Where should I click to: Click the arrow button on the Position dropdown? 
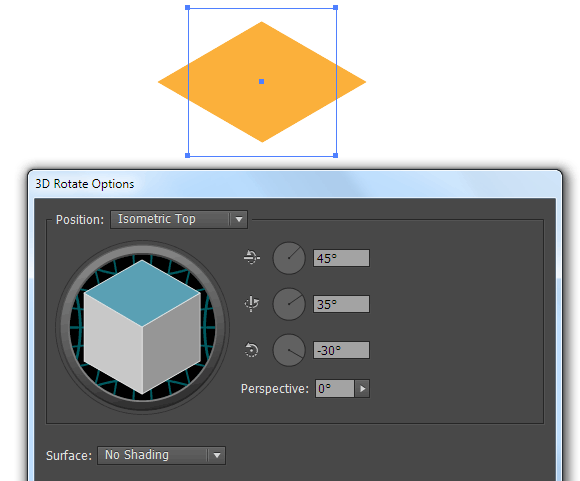point(239,219)
